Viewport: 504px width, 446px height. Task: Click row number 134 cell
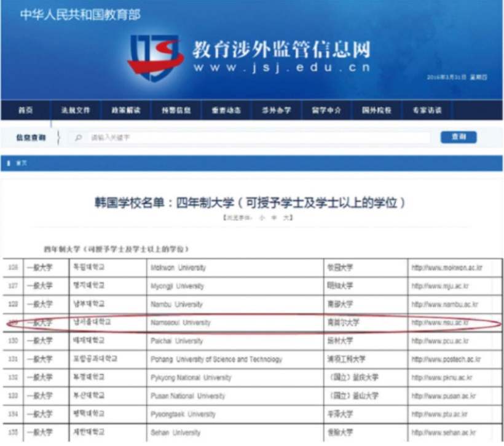click(13, 414)
